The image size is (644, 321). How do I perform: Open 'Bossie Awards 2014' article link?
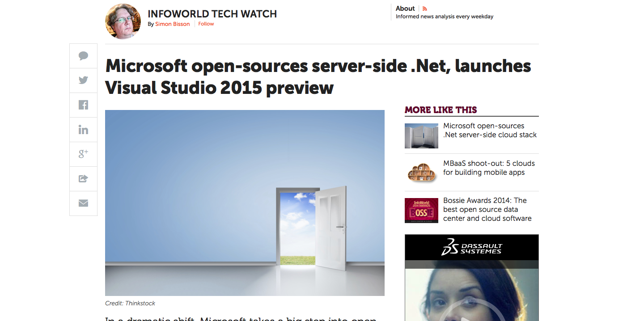coord(487,209)
